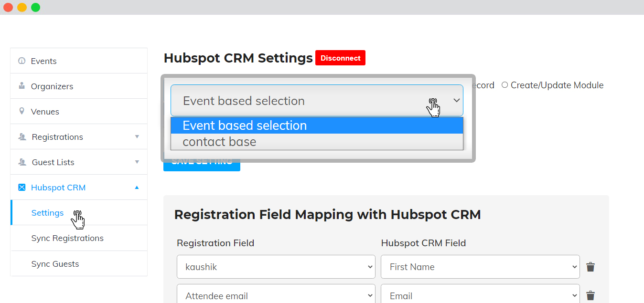The image size is (644, 303).
Task: Open the Event based selection combo box
Action: [x=317, y=101]
